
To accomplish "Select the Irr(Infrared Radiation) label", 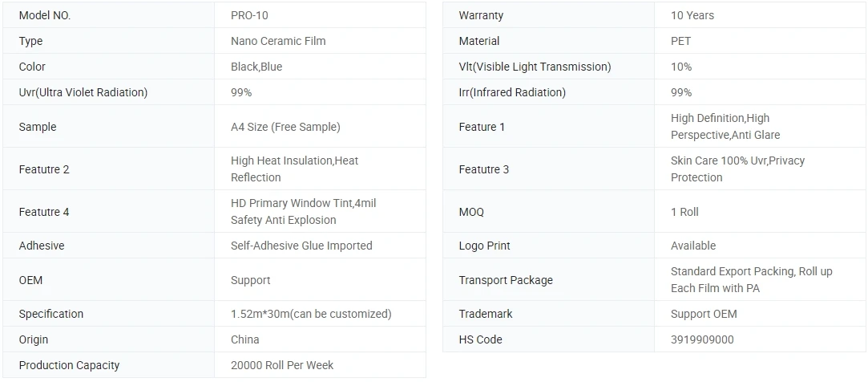I will 512,92.
